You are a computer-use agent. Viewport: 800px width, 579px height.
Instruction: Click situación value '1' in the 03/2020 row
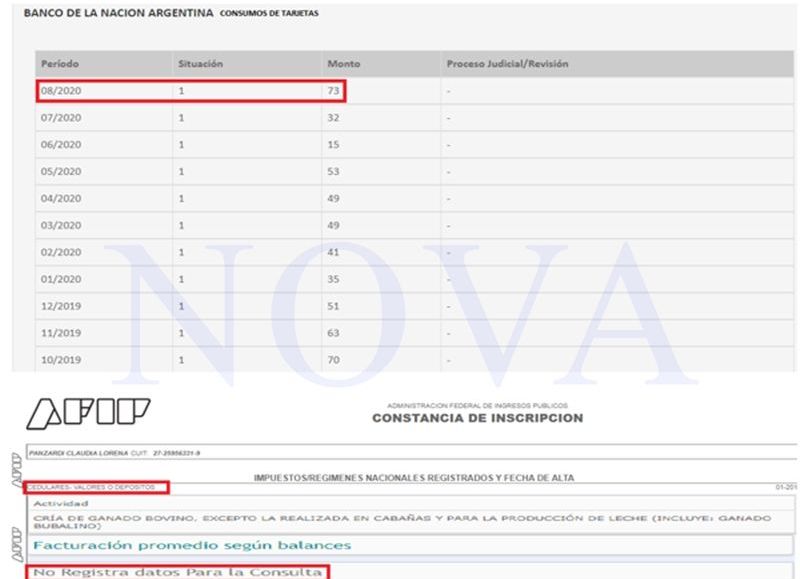coord(181,225)
